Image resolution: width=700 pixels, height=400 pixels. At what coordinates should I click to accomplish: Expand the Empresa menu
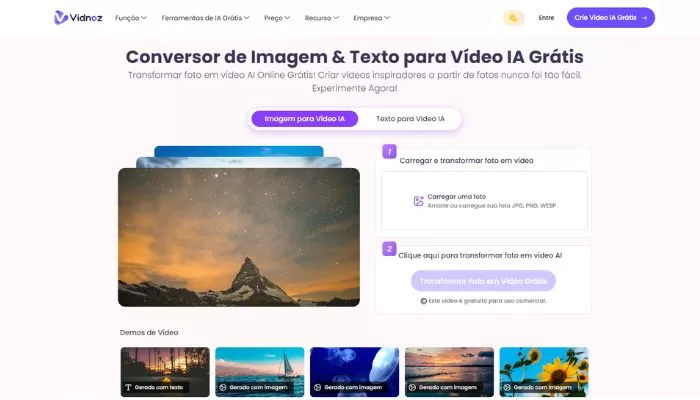click(x=371, y=18)
